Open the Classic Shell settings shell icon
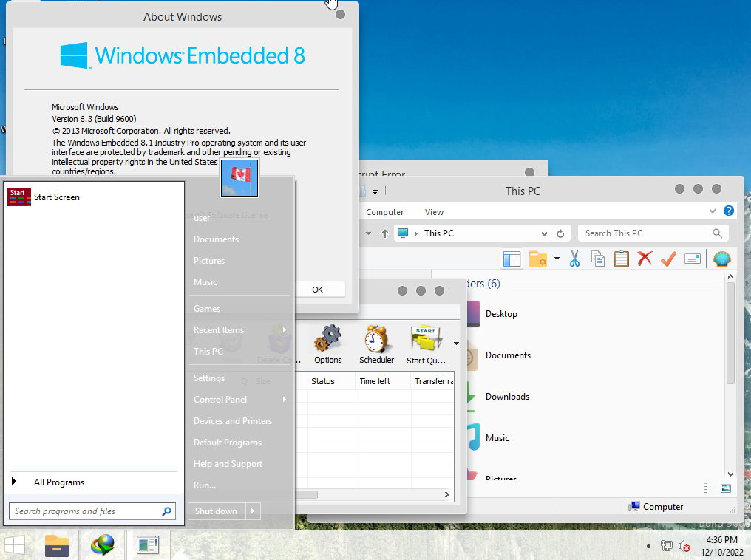 (x=721, y=259)
